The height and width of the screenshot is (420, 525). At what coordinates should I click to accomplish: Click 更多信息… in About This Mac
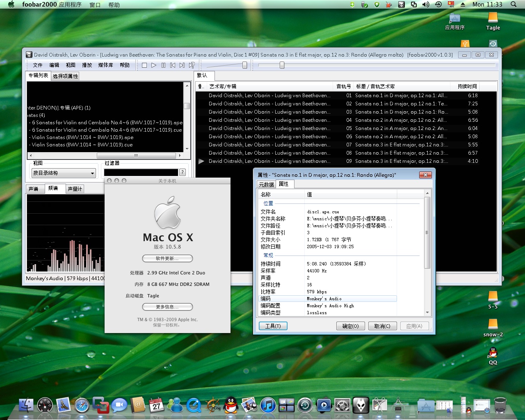coord(167,307)
